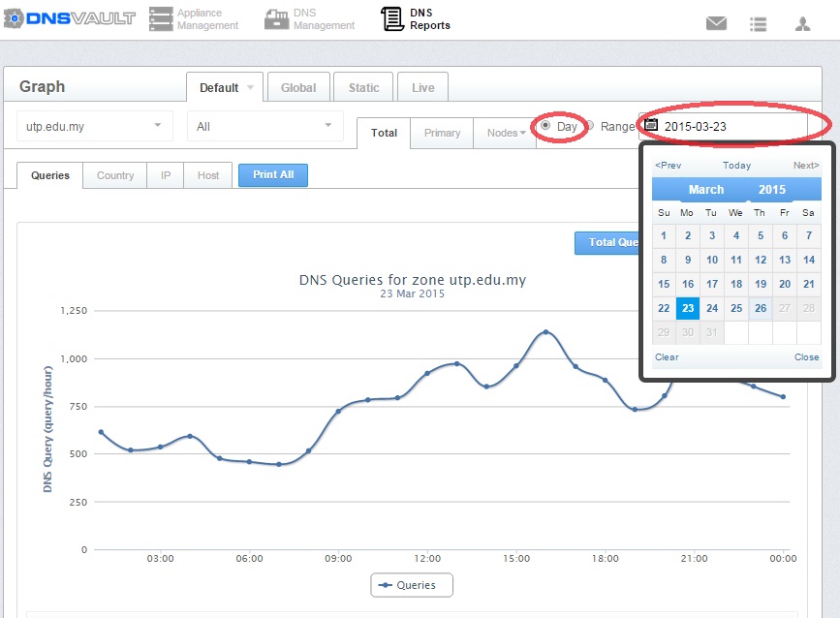Switch to the Country tab
The width and height of the screenshot is (840, 618).
coord(115,175)
